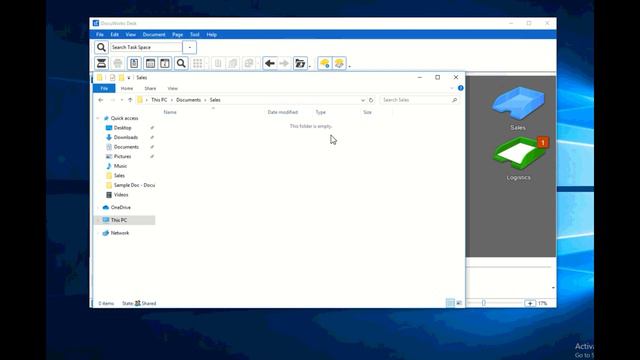This screenshot has width=640, height=360.
Task: Click the second yellow tray icon in toolbar
Action: pos(340,63)
